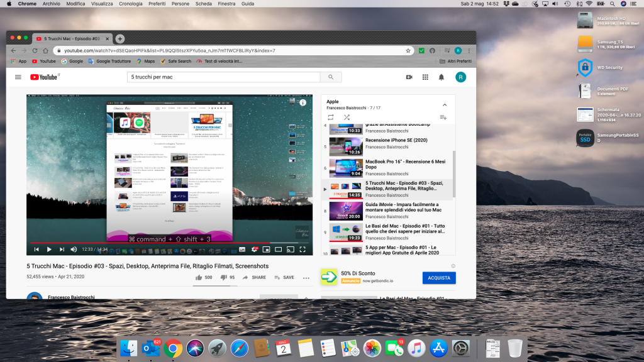Open the YouTube hamburger guide menu

(x=18, y=77)
